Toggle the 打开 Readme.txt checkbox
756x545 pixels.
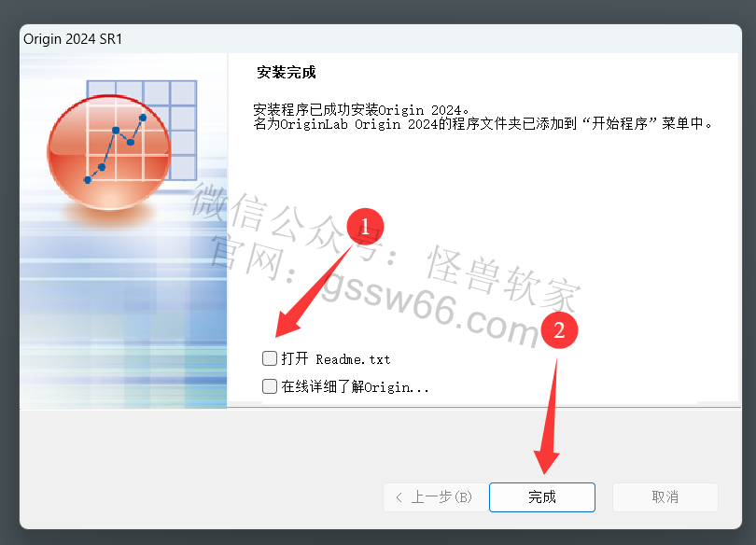[270, 358]
